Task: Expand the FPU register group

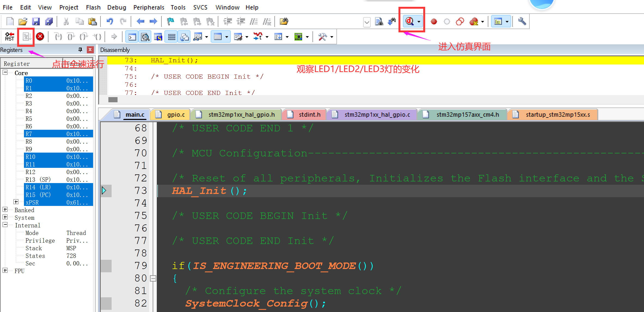Action: 5,270
